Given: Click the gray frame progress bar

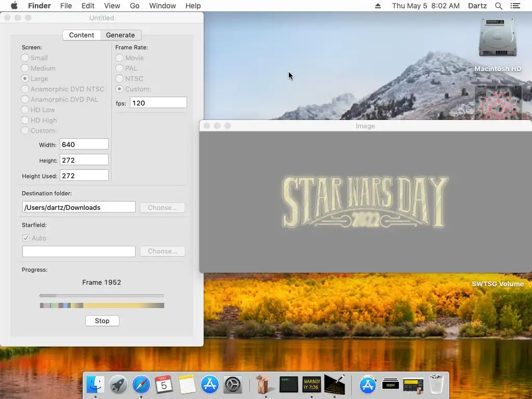Looking at the screenshot, I should click(102, 296).
